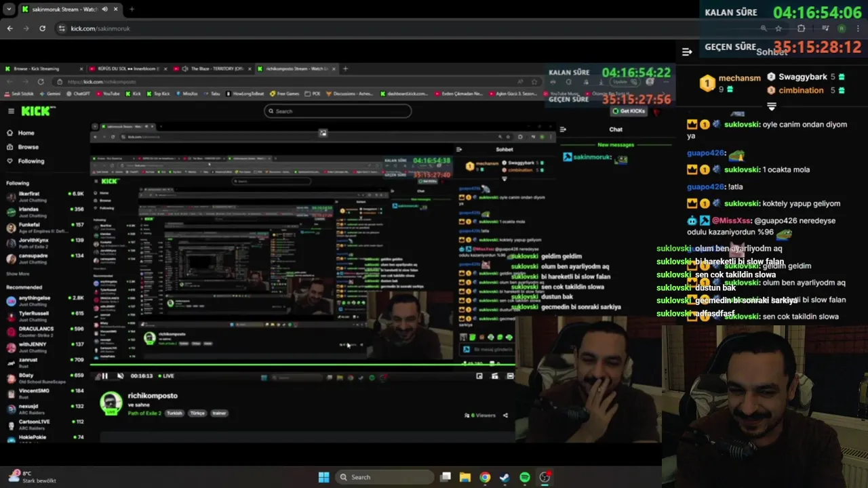This screenshot has height=488, width=868.
Task: Open the Chrome three-dot menu
Action: tap(858, 28)
